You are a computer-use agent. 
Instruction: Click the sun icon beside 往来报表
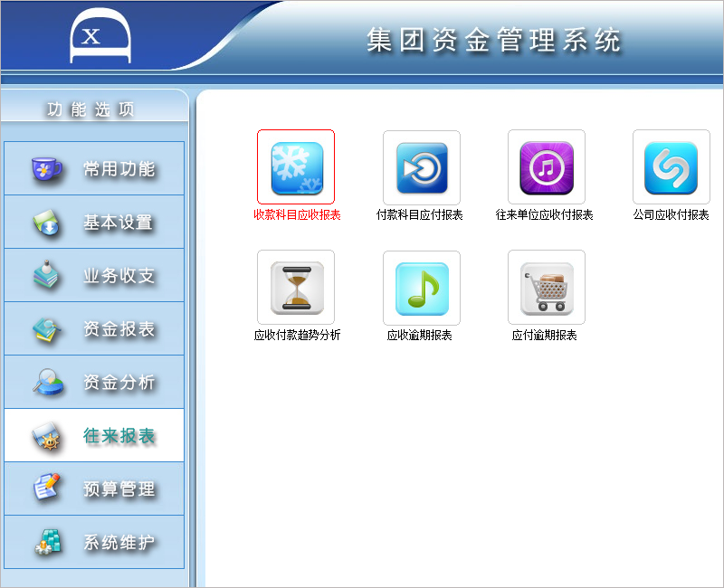click(46, 436)
